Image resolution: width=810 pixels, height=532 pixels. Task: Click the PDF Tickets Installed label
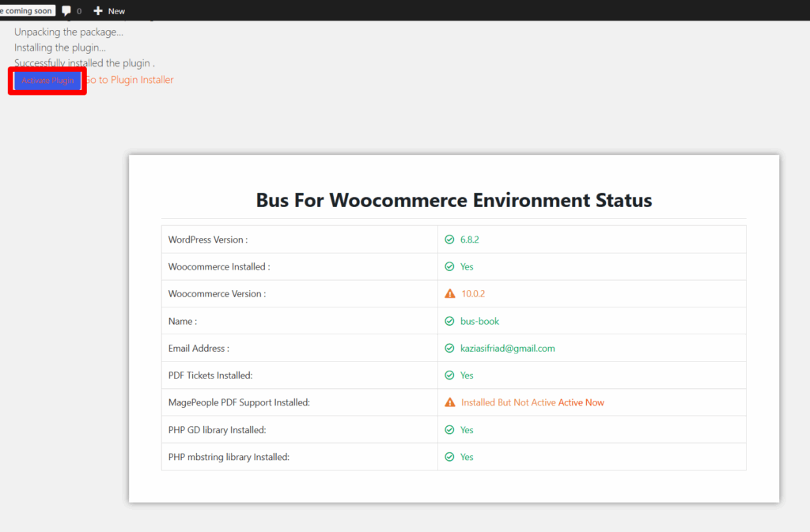210,375
